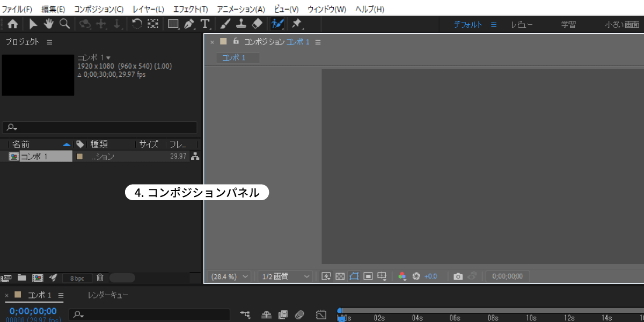Sort by 名前 column arrow
The height and width of the screenshot is (322, 644).
pyautogui.click(x=67, y=144)
